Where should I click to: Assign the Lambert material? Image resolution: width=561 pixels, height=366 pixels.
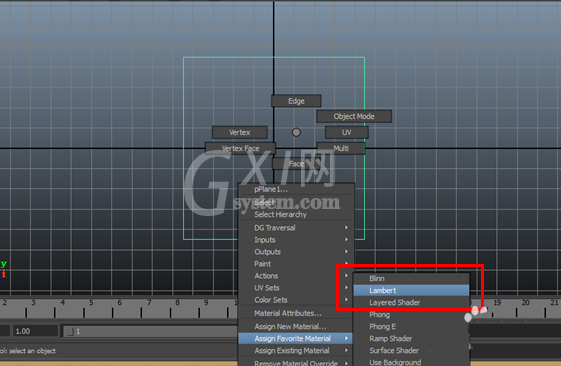coord(411,291)
